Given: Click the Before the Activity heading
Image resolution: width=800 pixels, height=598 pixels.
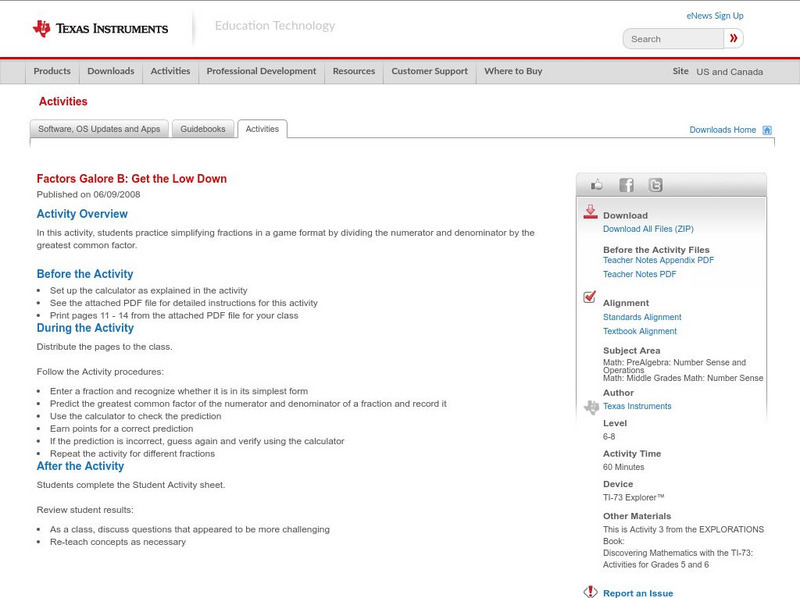Looking at the screenshot, I should point(85,274).
